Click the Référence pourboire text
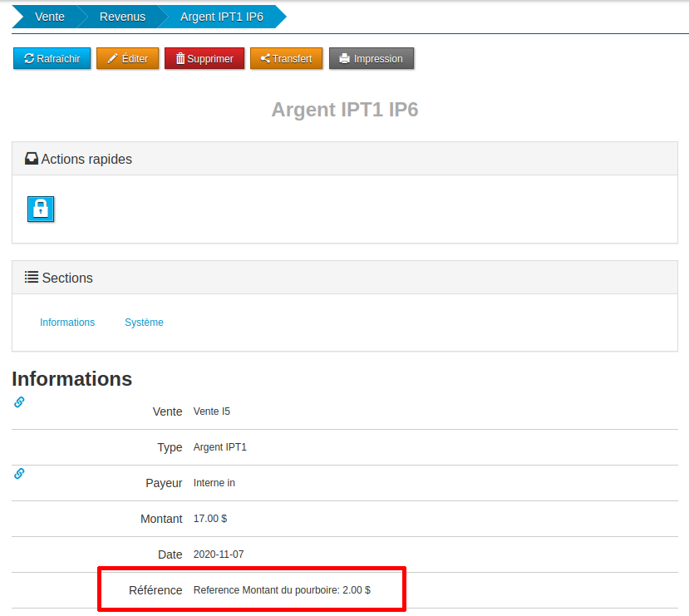The width and height of the screenshot is (689, 616). click(x=282, y=590)
